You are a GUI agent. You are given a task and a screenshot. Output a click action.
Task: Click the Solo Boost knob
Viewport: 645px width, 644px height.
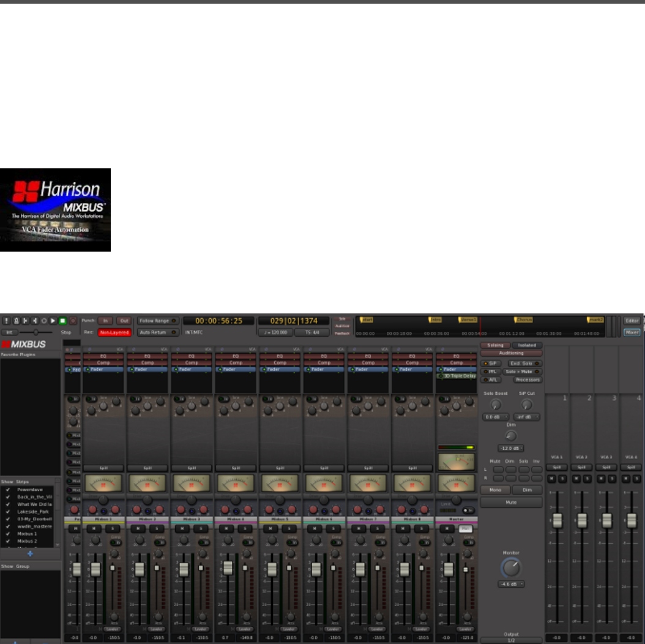496,405
